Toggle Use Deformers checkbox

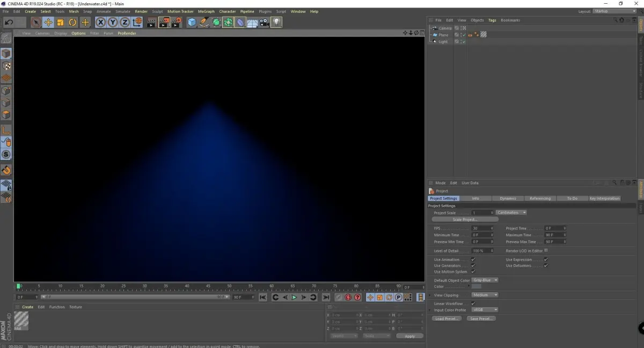click(546, 265)
